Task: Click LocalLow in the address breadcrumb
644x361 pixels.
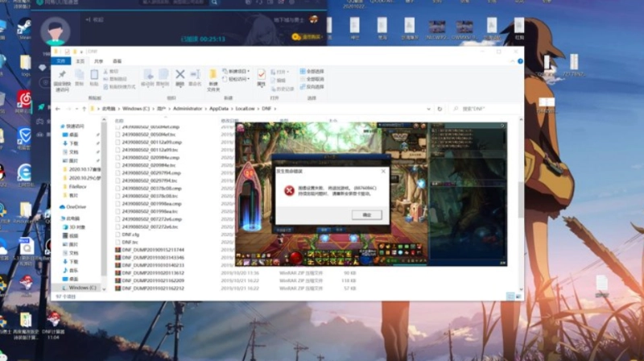Action: coord(246,109)
